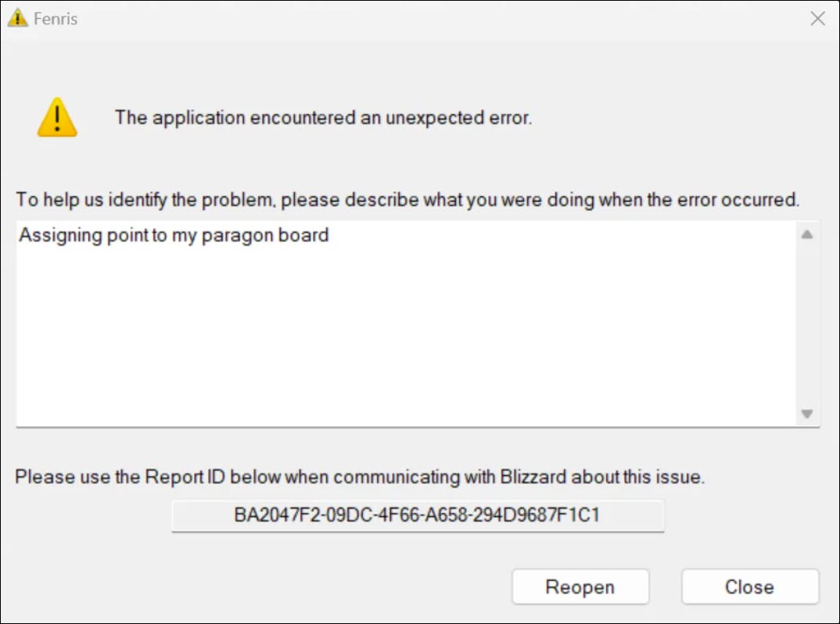Click the empty title bar area right of 'Fenris'
840x624 pixels.
(391, 19)
